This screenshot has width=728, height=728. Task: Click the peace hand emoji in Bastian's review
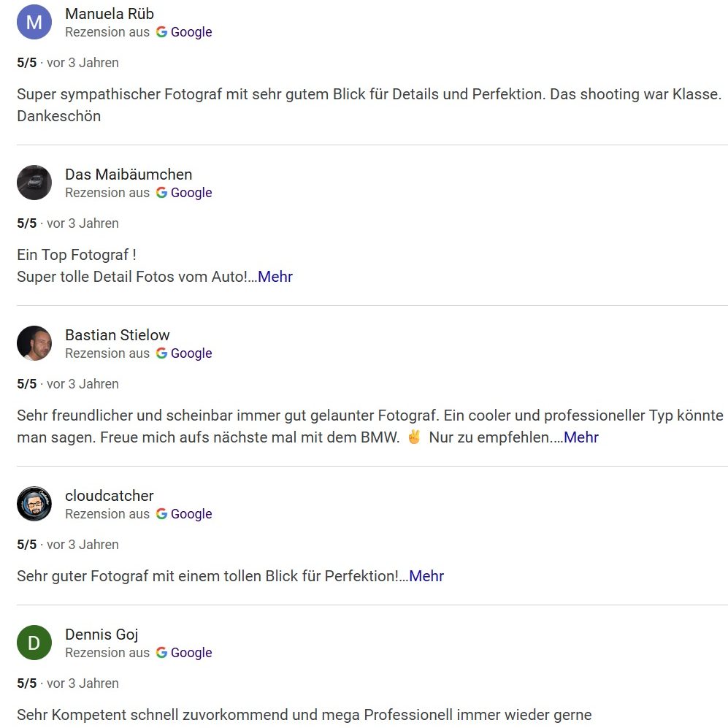click(414, 437)
